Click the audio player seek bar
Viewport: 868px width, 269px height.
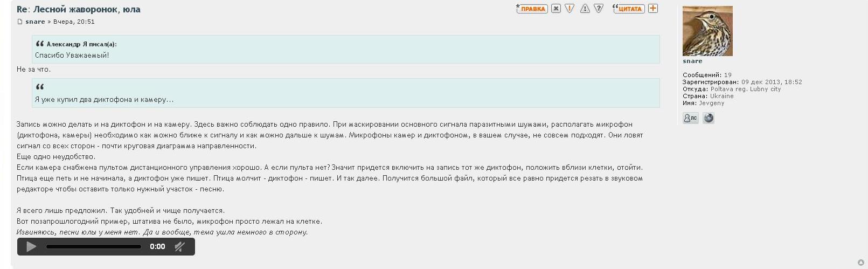[93, 246]
